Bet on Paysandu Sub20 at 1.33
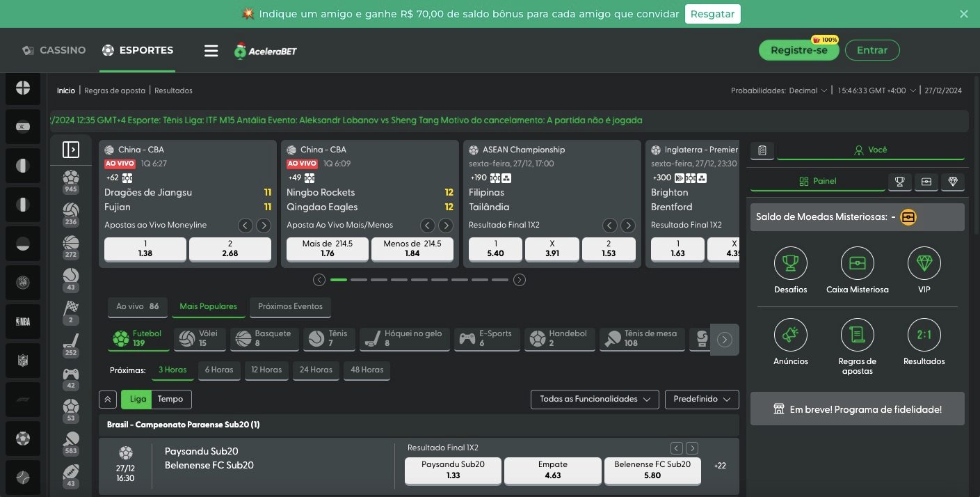Image resolution: width=980 pixels, height=497 pixels. [x=453, y=471]
